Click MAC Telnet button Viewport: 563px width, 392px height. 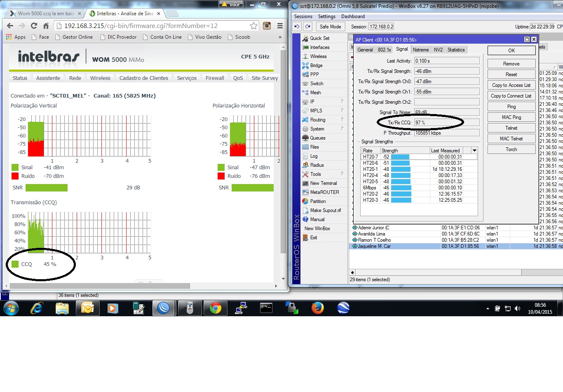511,139
